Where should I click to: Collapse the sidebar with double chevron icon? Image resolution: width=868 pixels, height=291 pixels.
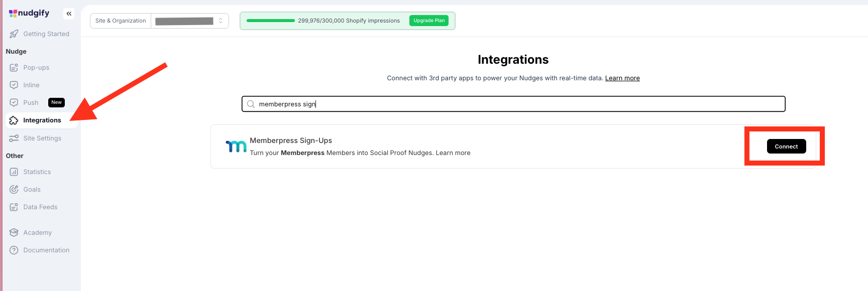coord(69,14)
